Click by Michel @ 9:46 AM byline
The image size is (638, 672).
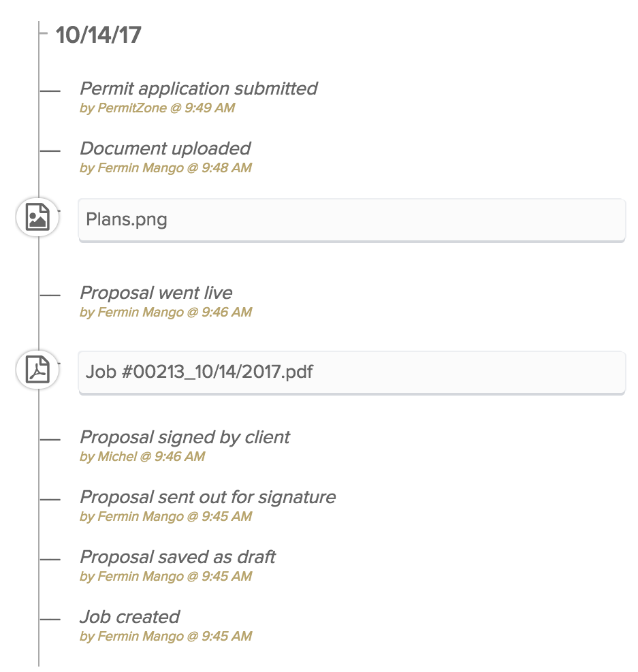tap(142, 456)
